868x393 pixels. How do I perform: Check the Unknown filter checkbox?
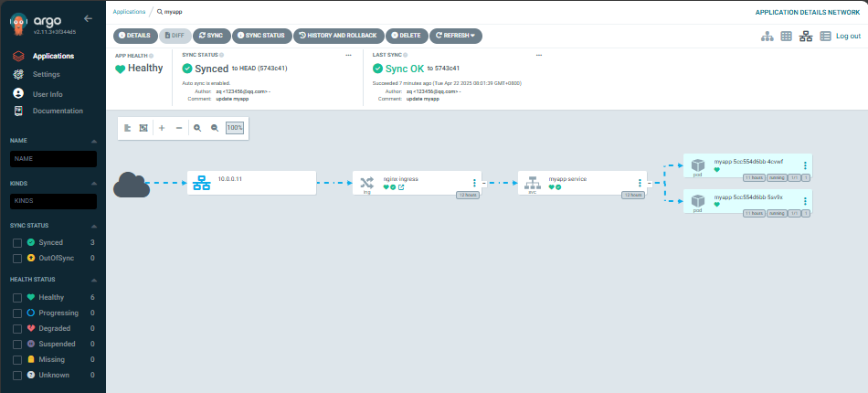click(17, 375)
